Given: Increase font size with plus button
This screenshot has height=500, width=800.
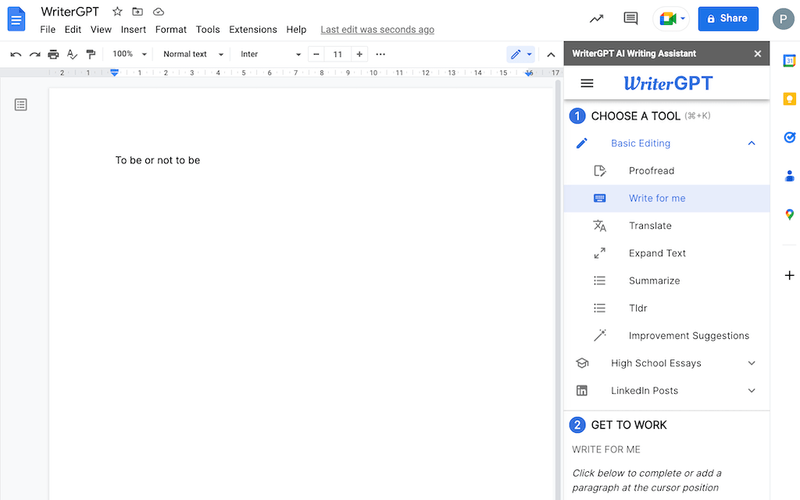Looking at the screenshot, I should pyautogui.click(x=360, y=54).
